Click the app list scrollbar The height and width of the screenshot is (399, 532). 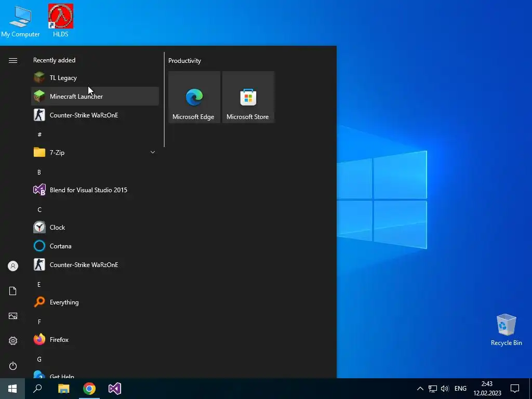coord(164,99)
